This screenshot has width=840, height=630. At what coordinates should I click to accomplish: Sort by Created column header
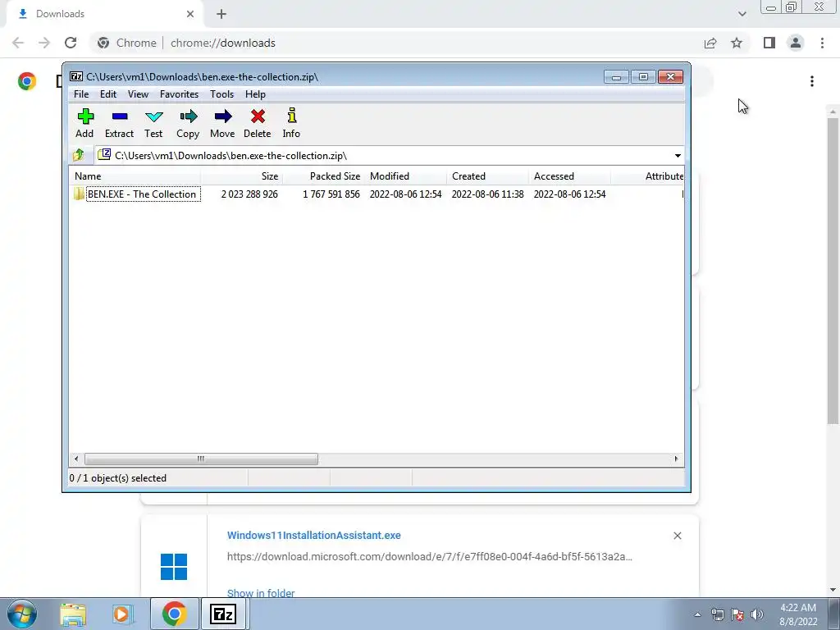tap(487, 176)
